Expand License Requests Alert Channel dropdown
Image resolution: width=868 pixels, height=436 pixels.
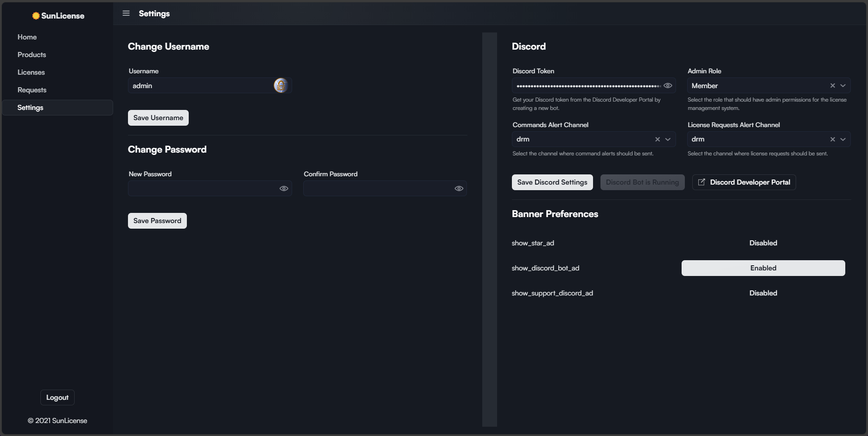(x=843, y=139)
